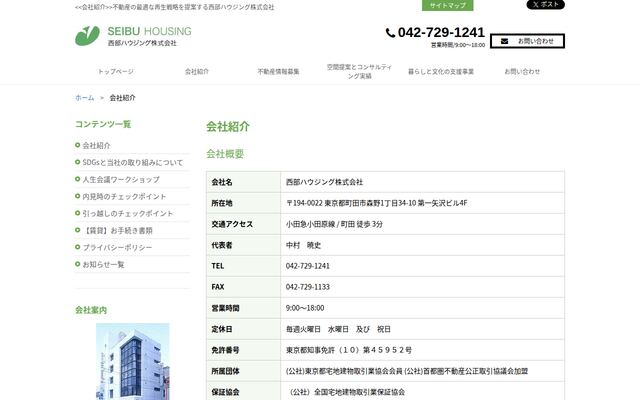Click the 会社概要 section heading
Viewport: 640px width, 400px height.
[x=225, y=154]
